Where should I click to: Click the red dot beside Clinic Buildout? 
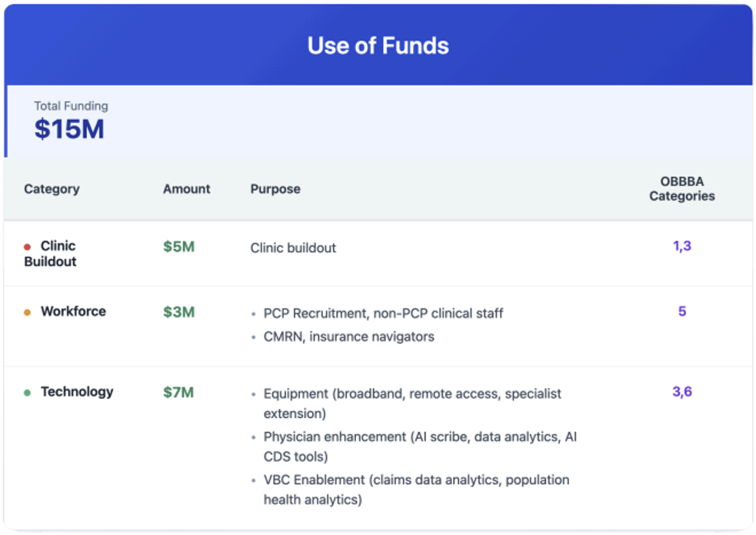click(x=28, y=247)
